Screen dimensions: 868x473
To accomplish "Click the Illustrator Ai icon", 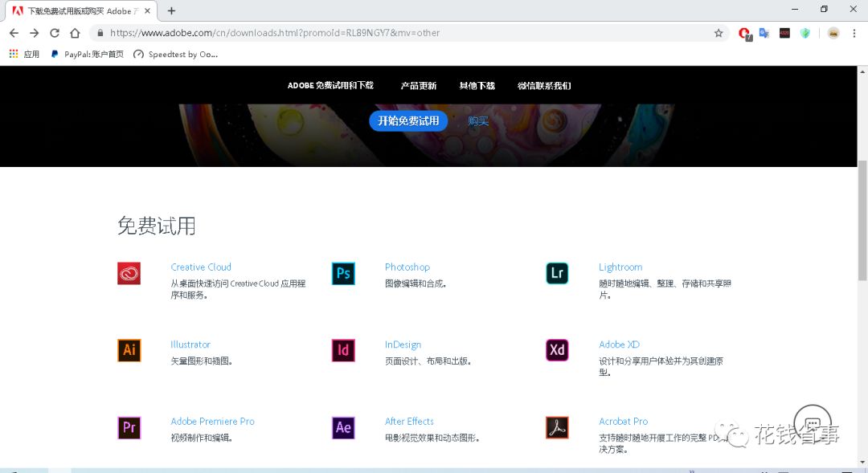I will tap(129, 351).
